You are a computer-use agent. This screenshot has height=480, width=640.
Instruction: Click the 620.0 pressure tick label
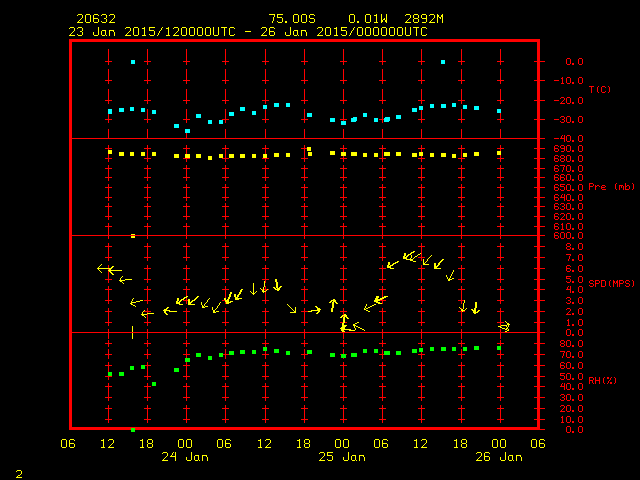click(569, 216)
